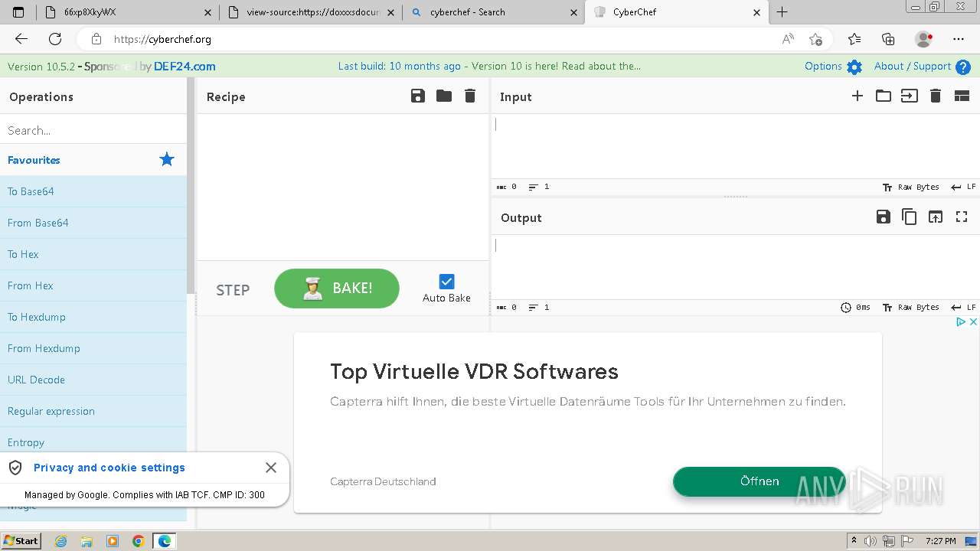Select From Hex operation
980x551 pixels.
click(93, 285)
